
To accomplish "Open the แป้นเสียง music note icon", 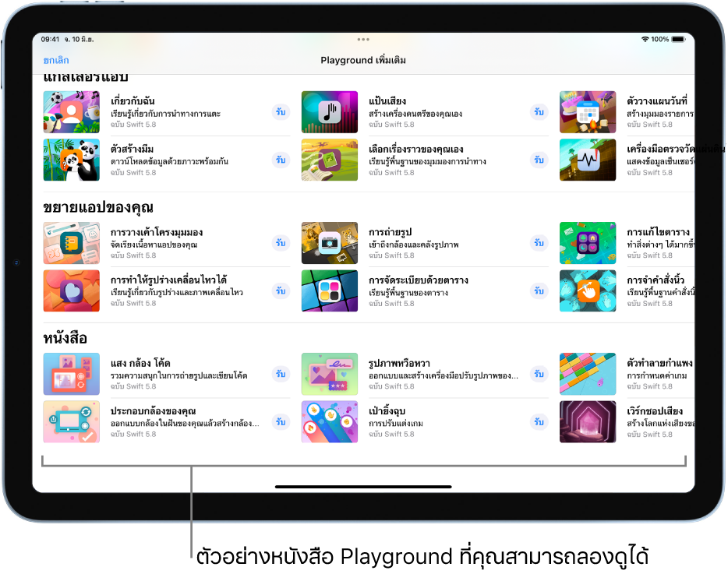I will (330, 112).
